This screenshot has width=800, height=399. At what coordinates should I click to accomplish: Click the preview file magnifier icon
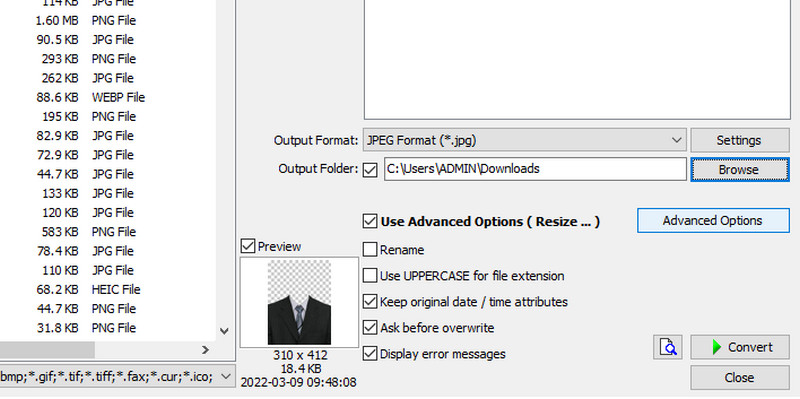667,347
